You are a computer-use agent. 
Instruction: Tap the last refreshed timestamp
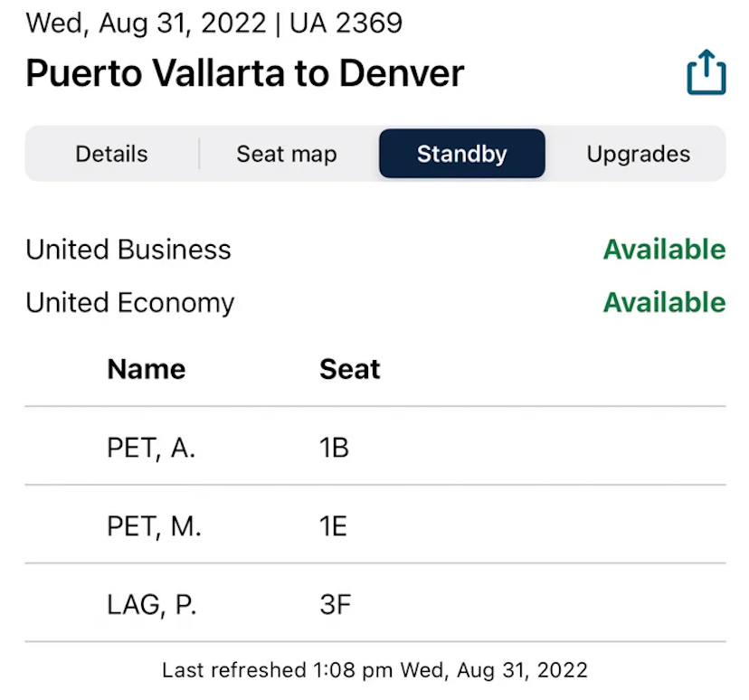coord(374,670)
